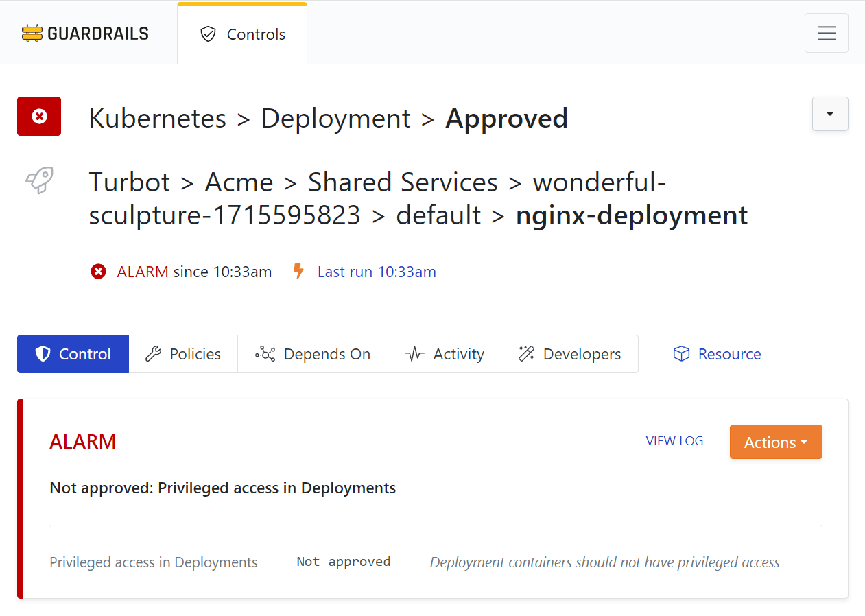865x616 pixels.
Task: Switch to the Depends On tab
Action: [x=312, y=353]
